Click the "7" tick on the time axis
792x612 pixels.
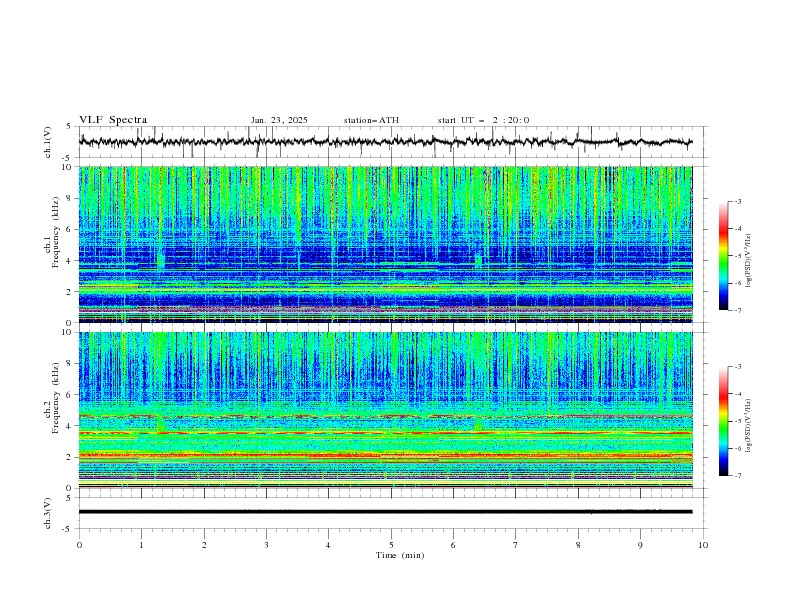[x=516, y=545]
